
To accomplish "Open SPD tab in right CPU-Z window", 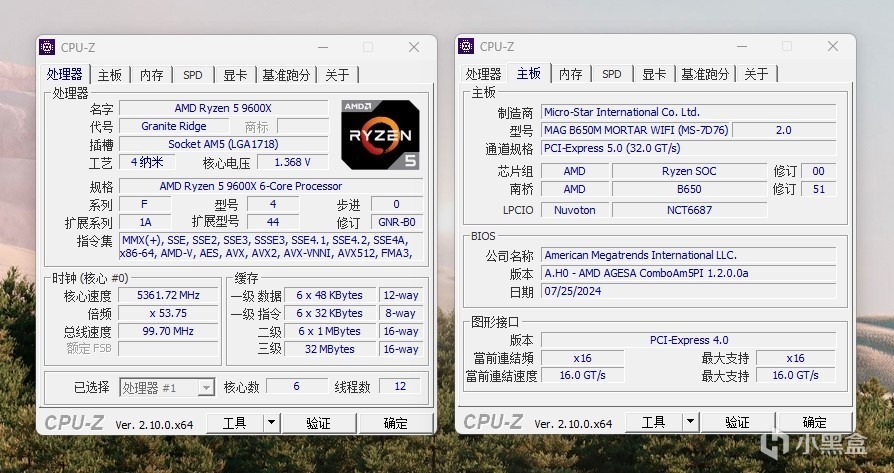I will (x=612, y=74).
